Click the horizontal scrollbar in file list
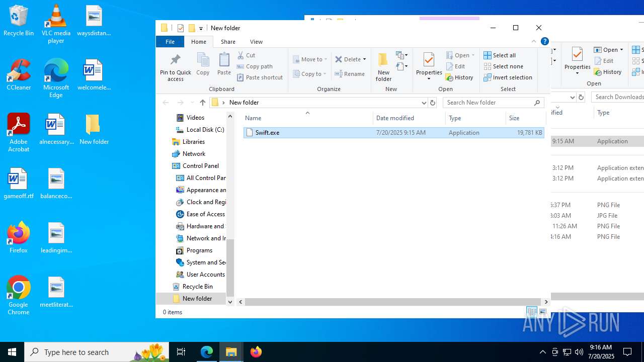 [393, 302]
